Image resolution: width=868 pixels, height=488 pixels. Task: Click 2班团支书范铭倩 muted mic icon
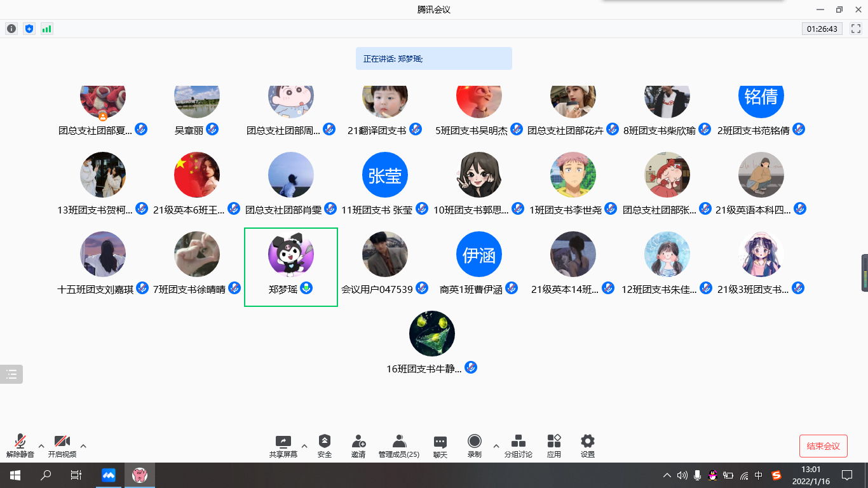(x=799, y=129)
